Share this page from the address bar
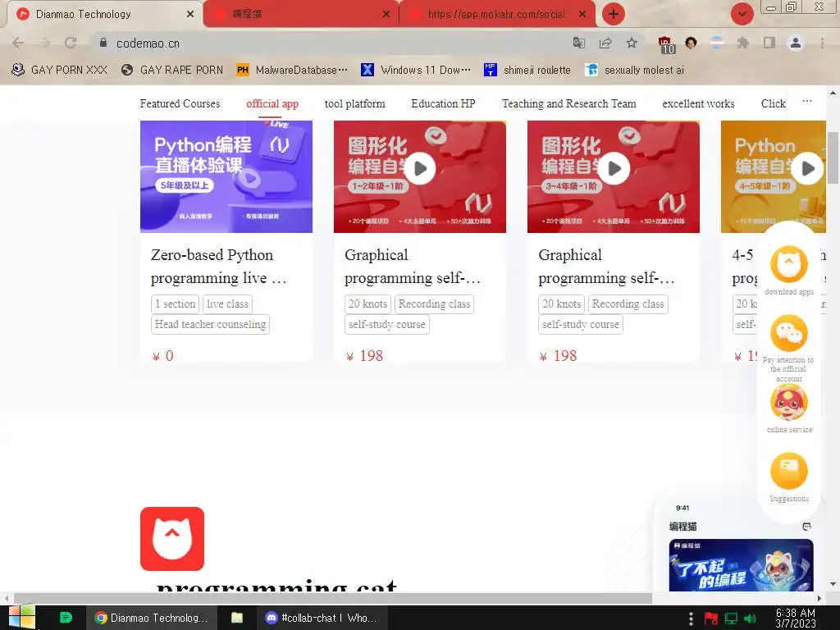The height and width of the screenshot is (630, 840). (605, 43)
